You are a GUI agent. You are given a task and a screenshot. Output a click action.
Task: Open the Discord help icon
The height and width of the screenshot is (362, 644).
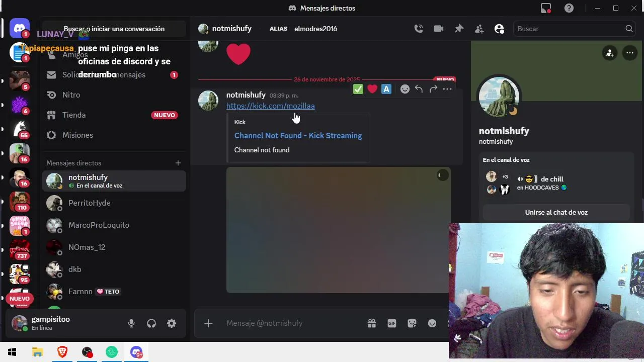[x=569, y=8]
